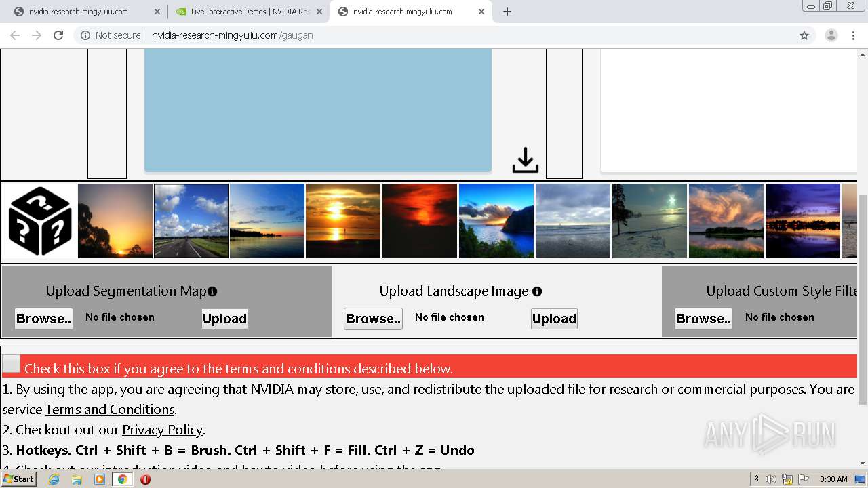Image resolution: width=868 pixels, height=488 pixels.
Task: Show hidden tray icons arrow
Action: tap(756, 479)
